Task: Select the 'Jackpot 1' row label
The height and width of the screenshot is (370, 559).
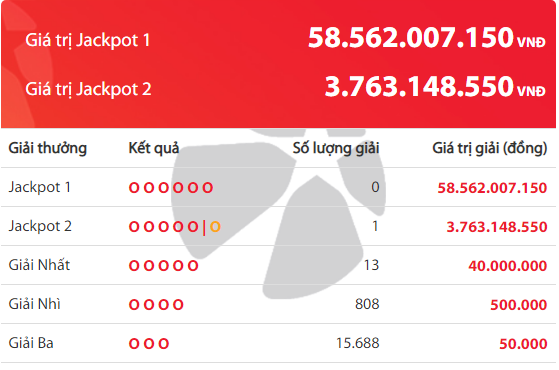Action: (40, 187)
